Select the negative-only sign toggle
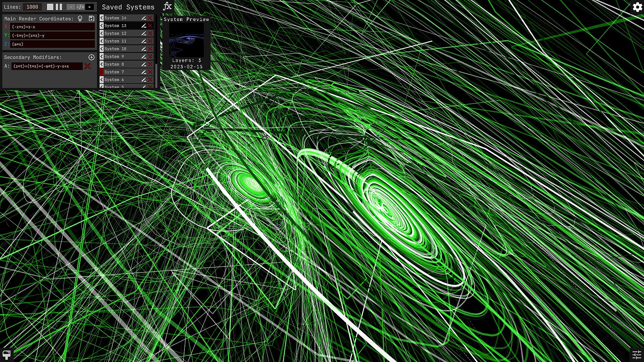644x362 pixels. (x=71, y=7)
